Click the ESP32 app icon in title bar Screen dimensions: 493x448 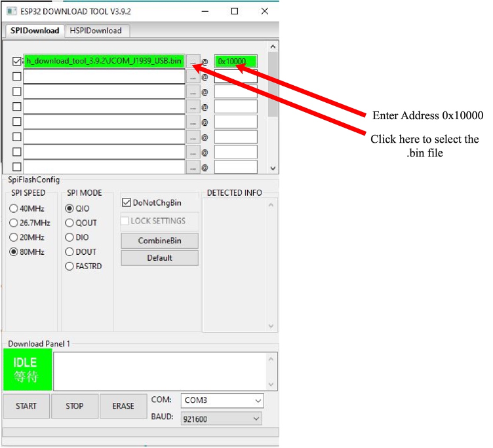[10, 11]
